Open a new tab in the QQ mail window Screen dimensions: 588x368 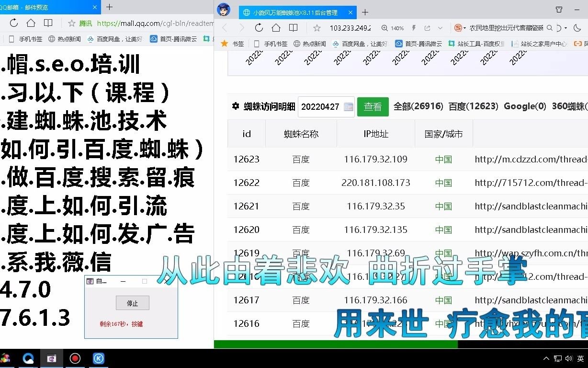tap(109, 7)
